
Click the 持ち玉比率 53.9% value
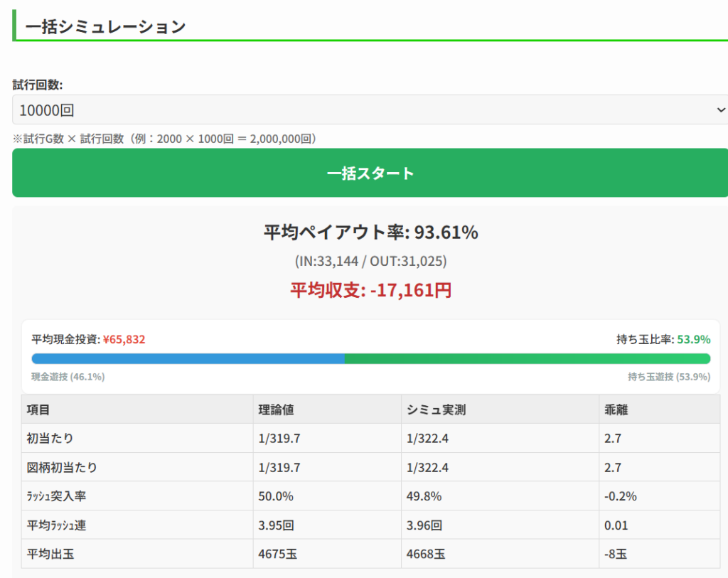pos(693,340)
